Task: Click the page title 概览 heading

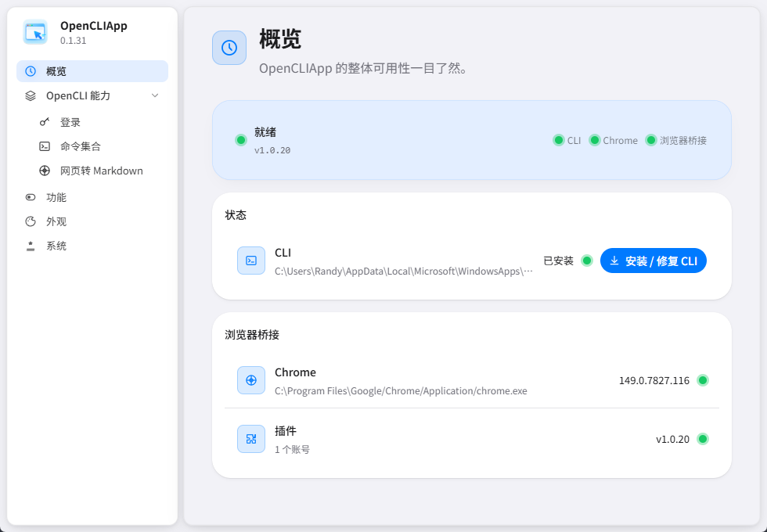Action: point(280,39)
